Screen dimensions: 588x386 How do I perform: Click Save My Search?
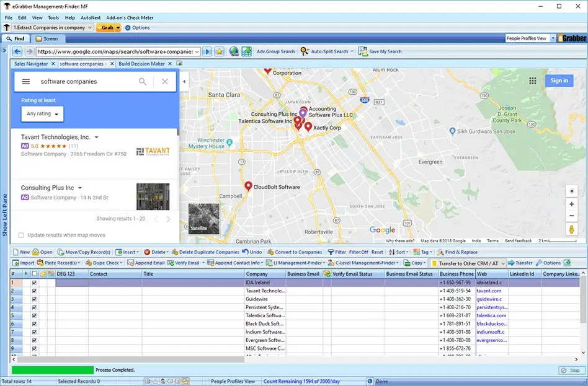(380, 51)
